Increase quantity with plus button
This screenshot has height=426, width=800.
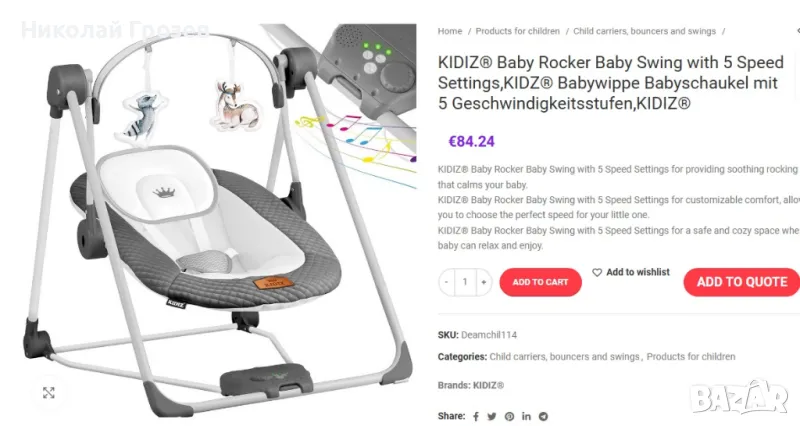pos(484,282)
